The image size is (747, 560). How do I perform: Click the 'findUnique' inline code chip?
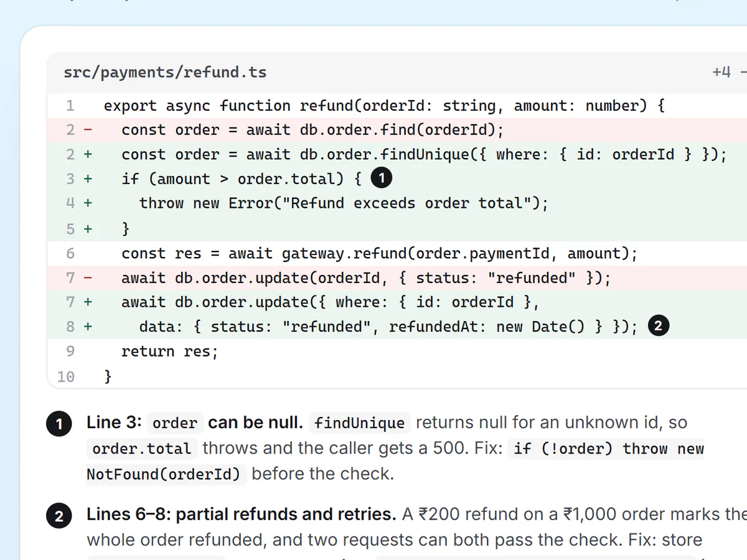tap(360, 423)
